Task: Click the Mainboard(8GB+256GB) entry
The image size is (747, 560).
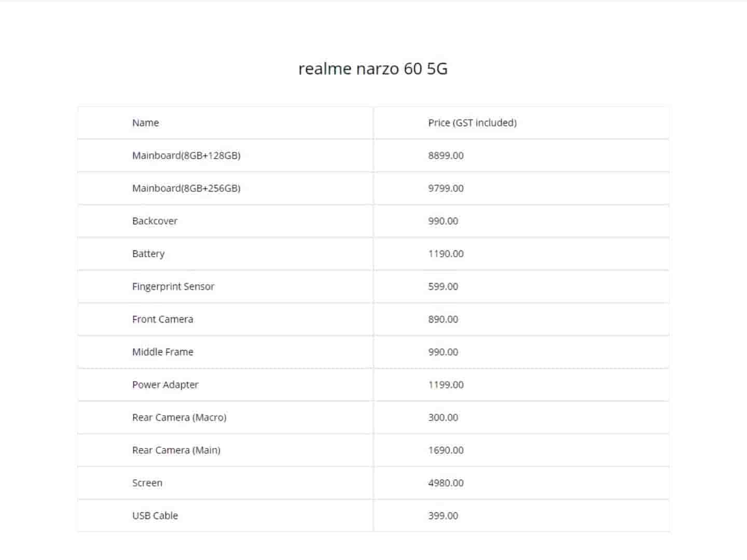Action: (x=186, y=188)
